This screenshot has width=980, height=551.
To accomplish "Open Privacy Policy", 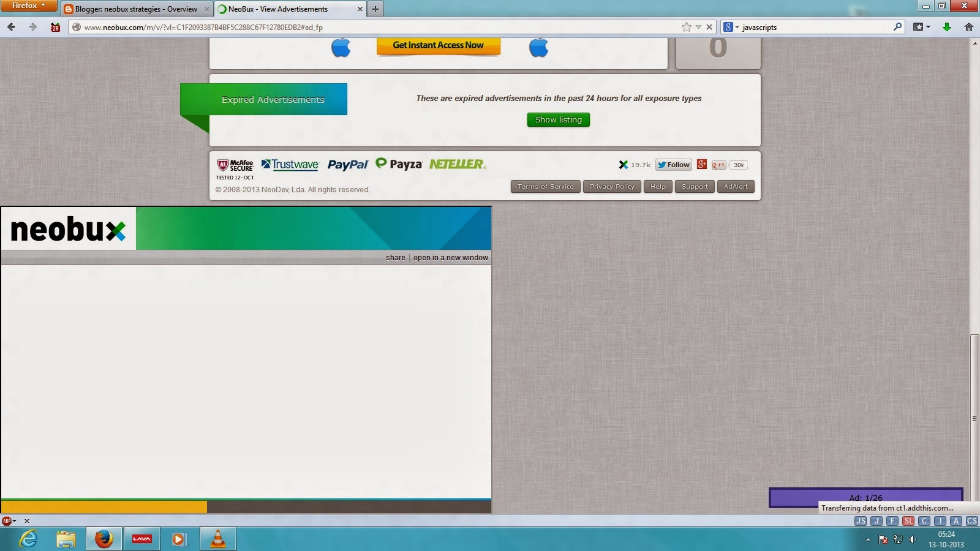I will pos(612,187).
